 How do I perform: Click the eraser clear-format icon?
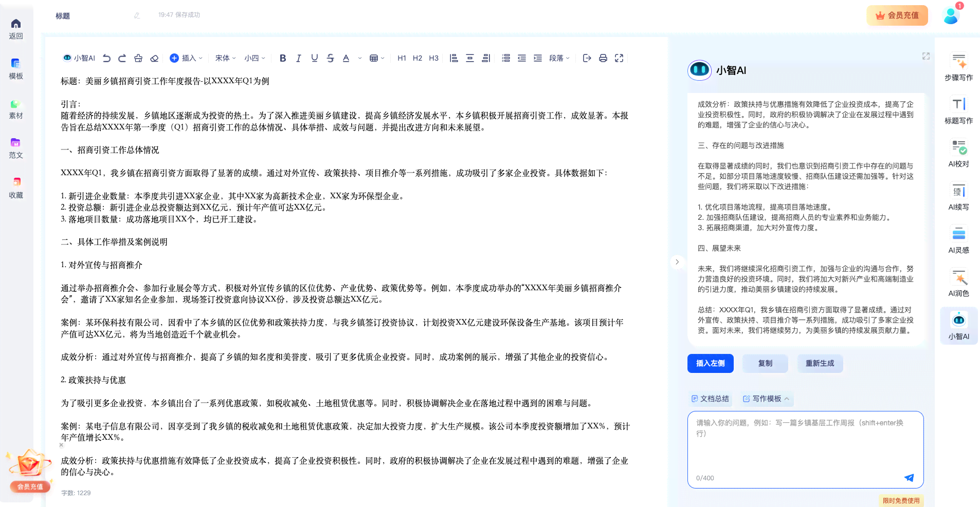154,58
